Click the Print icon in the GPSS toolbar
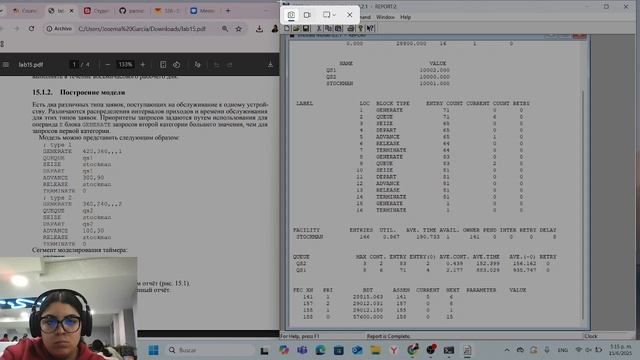640x360 pixels. coord(351,29)
